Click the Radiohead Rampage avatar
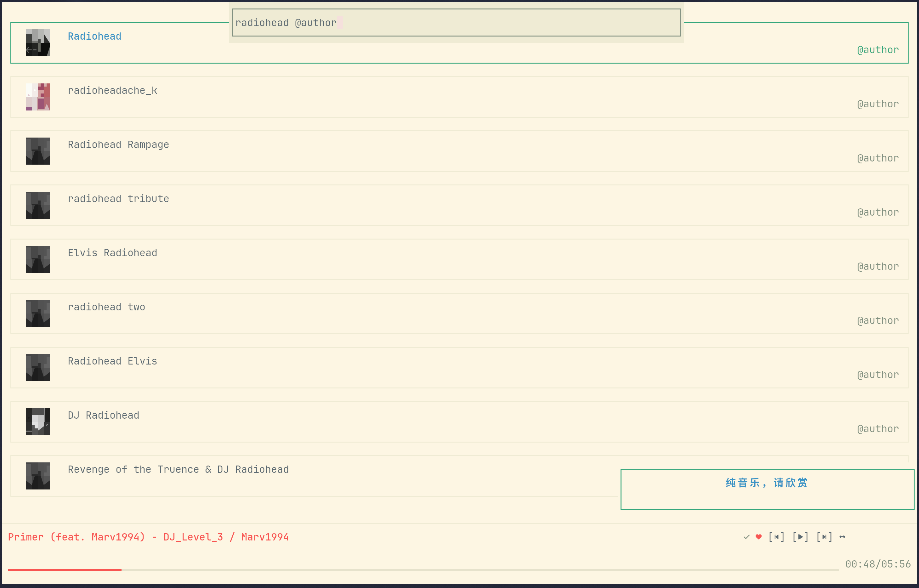919x588 pixels. [38, 151]
